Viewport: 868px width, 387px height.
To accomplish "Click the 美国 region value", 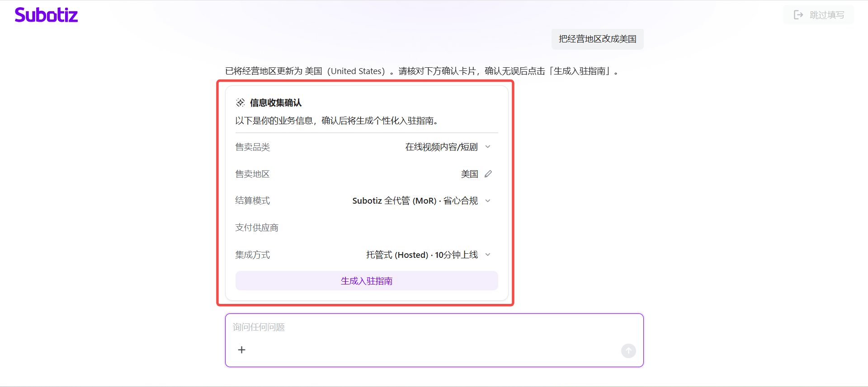I will (x=469, y=174).
